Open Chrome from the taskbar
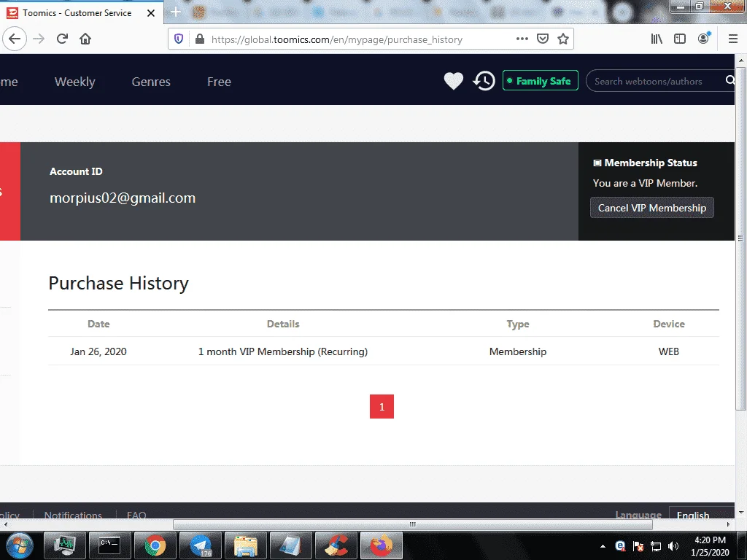This screenshot has height=560, width=747. (x=155, y=545)
